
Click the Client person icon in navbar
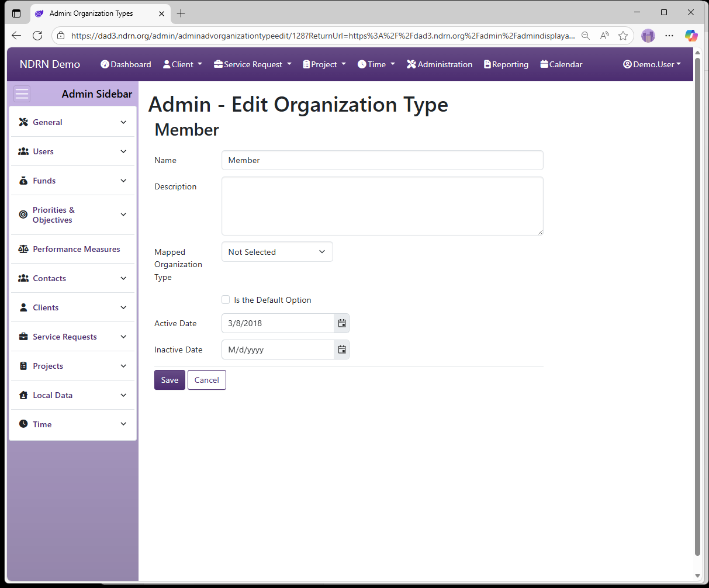167,64
